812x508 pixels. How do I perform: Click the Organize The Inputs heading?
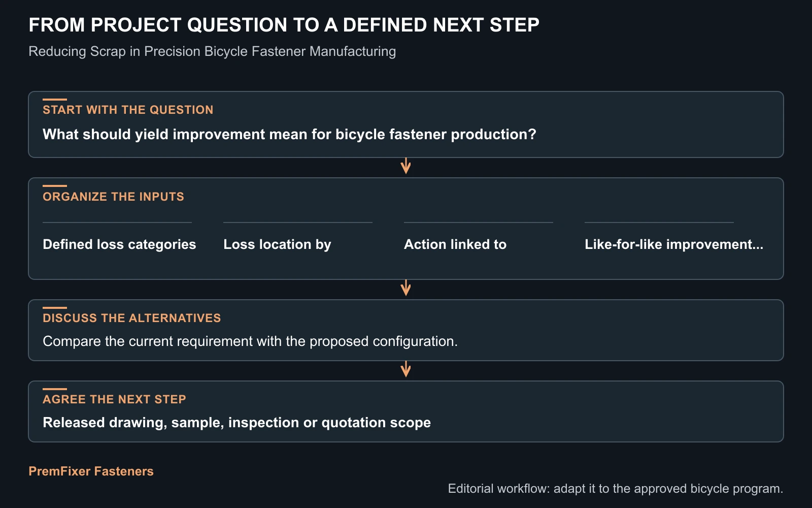coord(113,197)
